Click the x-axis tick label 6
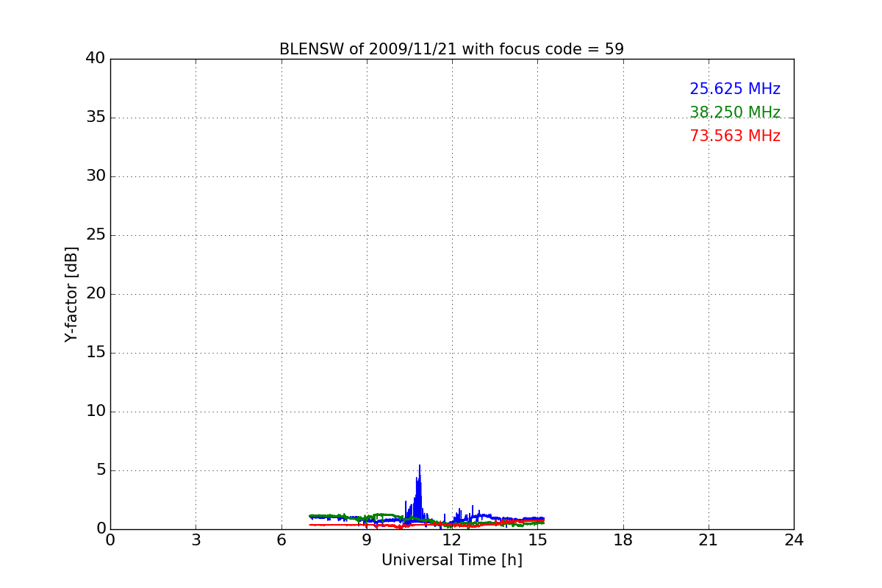Screen dimensions: 882x588 pyautogui.click(x=281, y=540)
